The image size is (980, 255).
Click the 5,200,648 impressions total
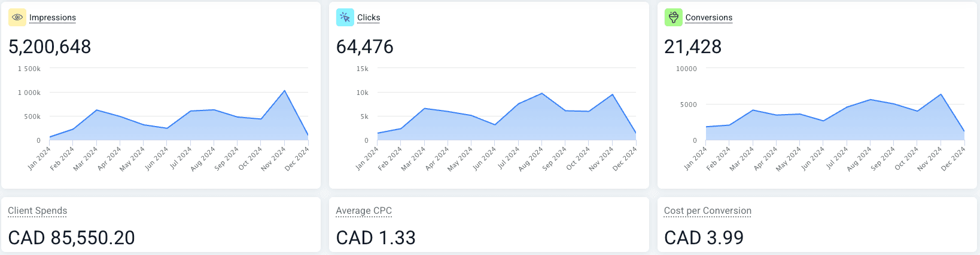pos(50,47)
